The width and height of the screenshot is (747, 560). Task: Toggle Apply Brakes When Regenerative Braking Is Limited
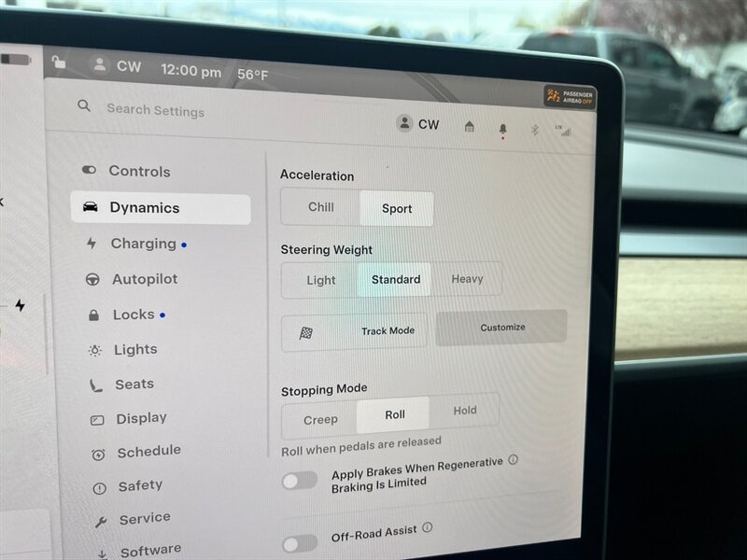point(300,481)
